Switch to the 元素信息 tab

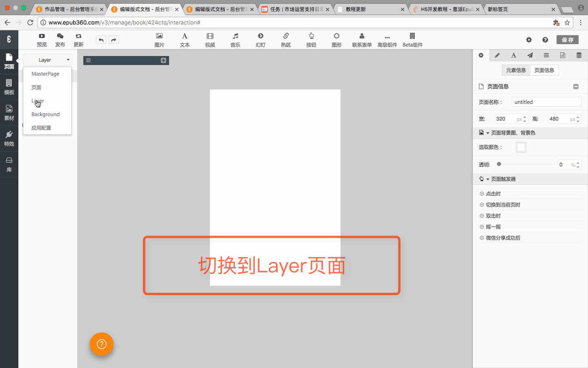tap(516, 70)
